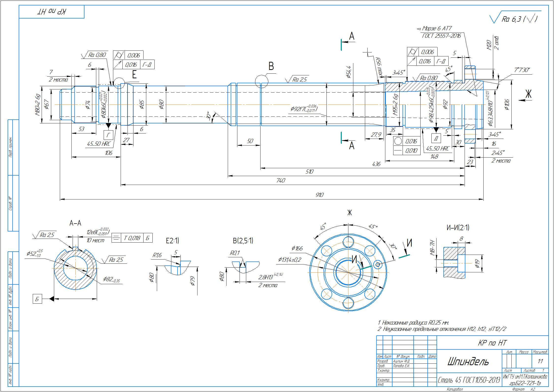Select the "Масса" column header in title block
Image resolution: width=554 pixels, height=392 pixels.
(523, 352)
